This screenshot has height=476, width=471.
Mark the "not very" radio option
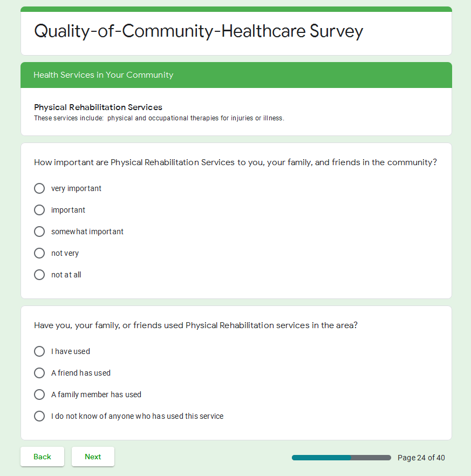point(39,253)
